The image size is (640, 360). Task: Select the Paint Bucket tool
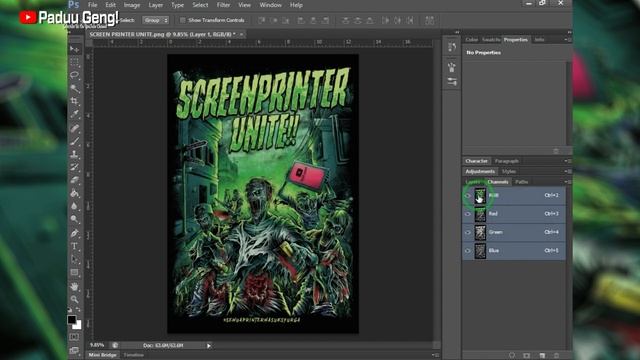click(x=74, y=193)
